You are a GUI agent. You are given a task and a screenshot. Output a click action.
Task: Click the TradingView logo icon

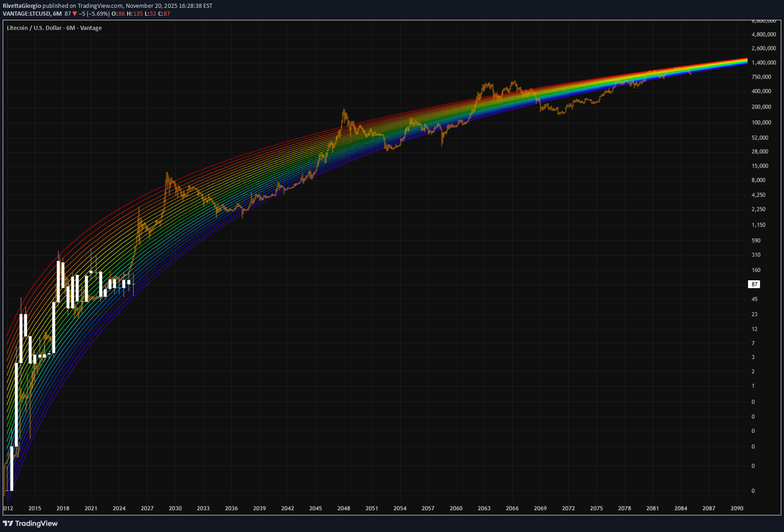pos(8,524)
